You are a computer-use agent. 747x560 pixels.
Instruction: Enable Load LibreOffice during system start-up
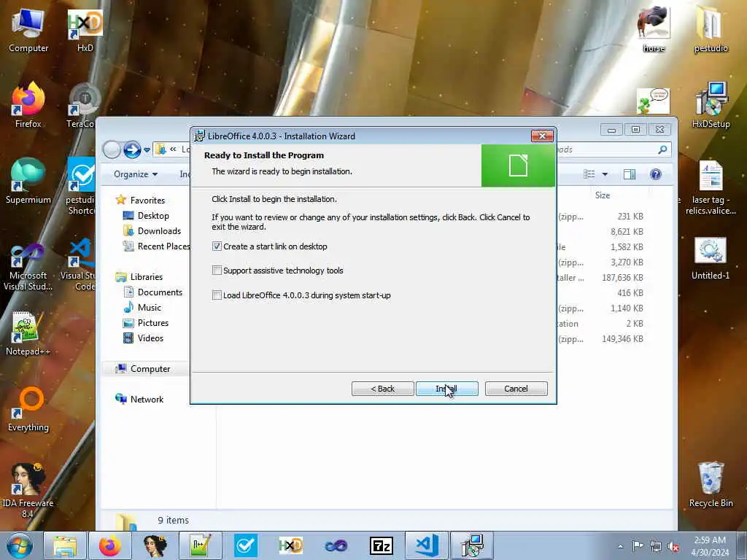point(217,295)
